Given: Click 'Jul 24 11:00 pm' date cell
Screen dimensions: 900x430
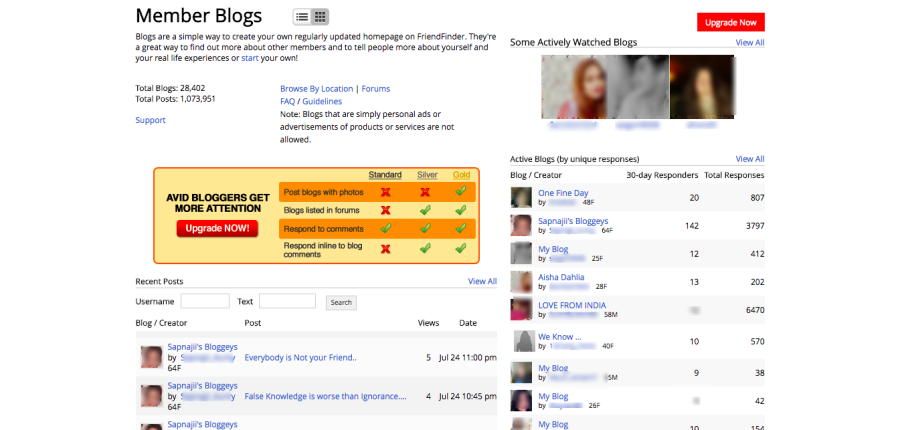Looking at the screenshot, I should (468, 357).
